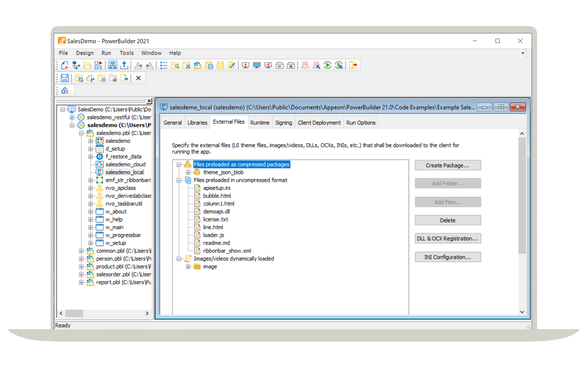Click the DLL & OCX Registration button
This screenshot has width=588, height=368.
click(448, 238)
